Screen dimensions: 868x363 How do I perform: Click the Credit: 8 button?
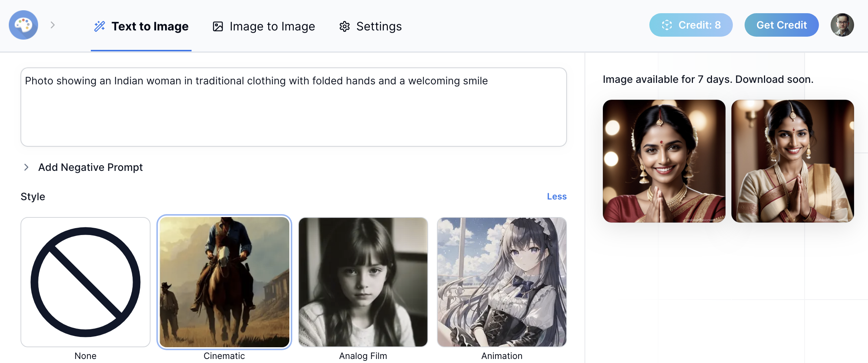point(691,25)
